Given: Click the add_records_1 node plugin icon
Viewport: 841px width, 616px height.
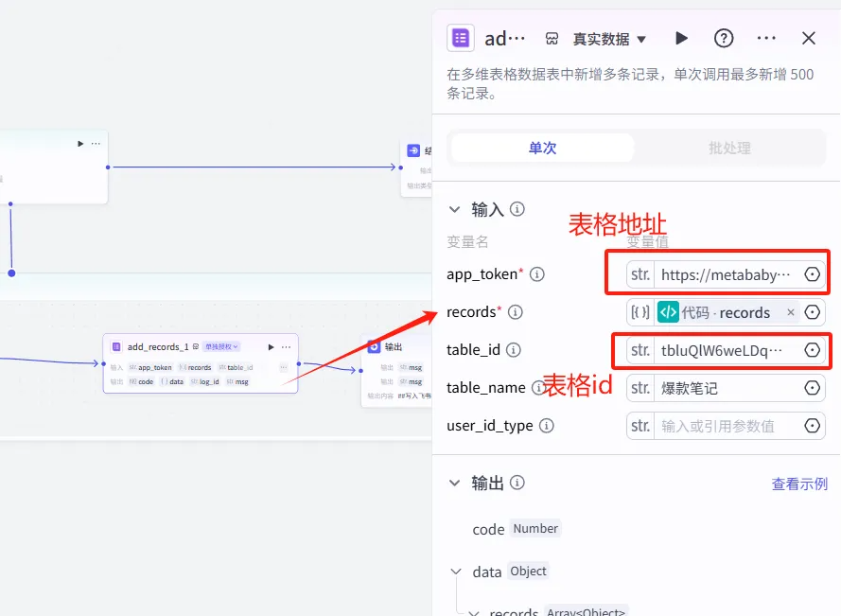Looking at the screenshot, I should pyautogui.click(x=116, y=346).
